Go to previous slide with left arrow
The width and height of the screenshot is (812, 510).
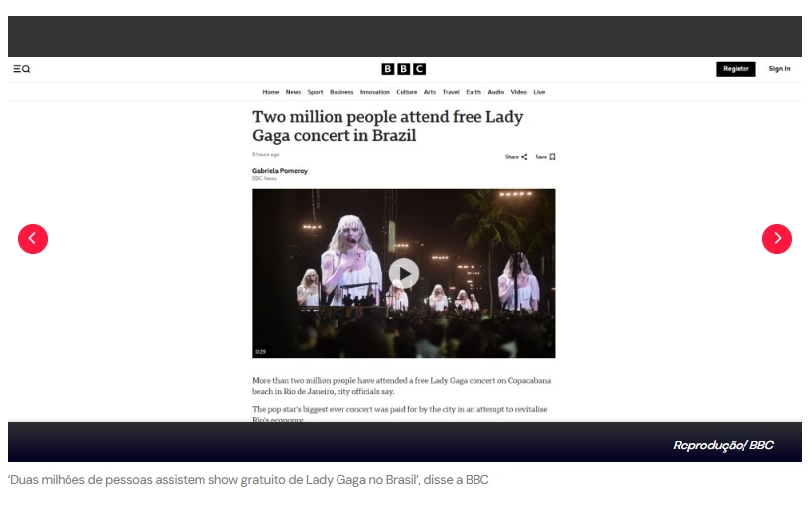coord(33,239)
